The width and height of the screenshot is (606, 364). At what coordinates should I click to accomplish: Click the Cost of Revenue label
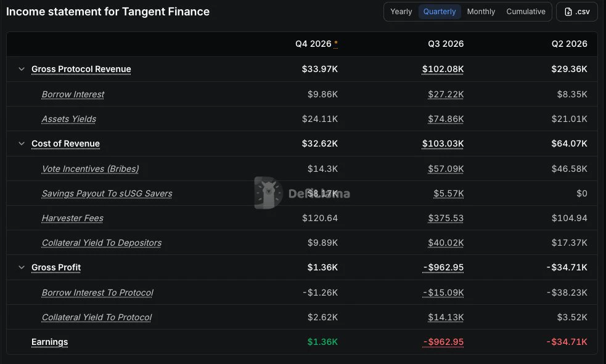tap(66, 144)
